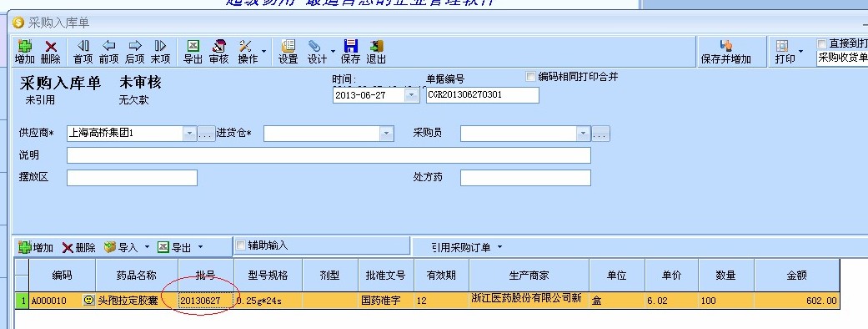Click the grid 导入 import icon
The width and height of the screenshot is (868, 329).
(x=110, y=247)
